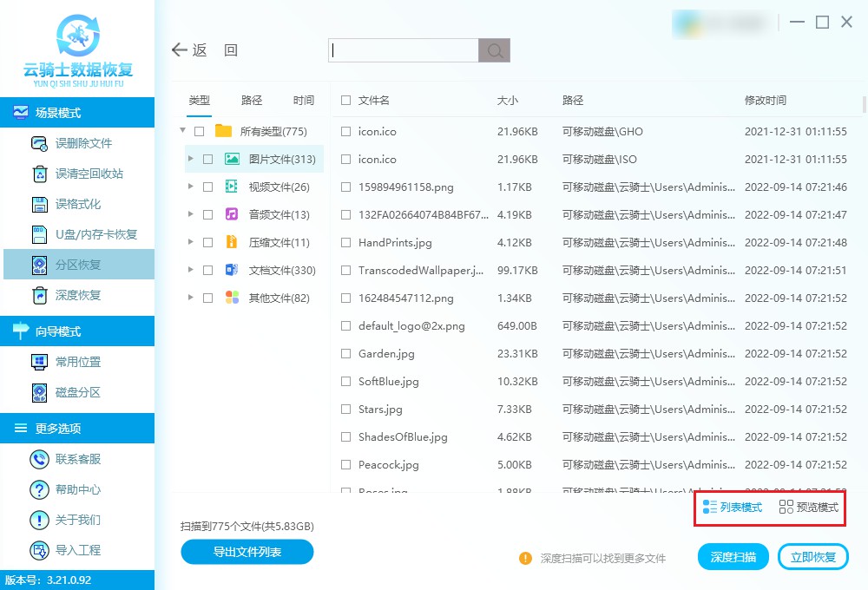The height and width of the screenshot is (590, 868).
Task: Click the back arrow icon
Action: pyautogui.click(x=179, y=50)
